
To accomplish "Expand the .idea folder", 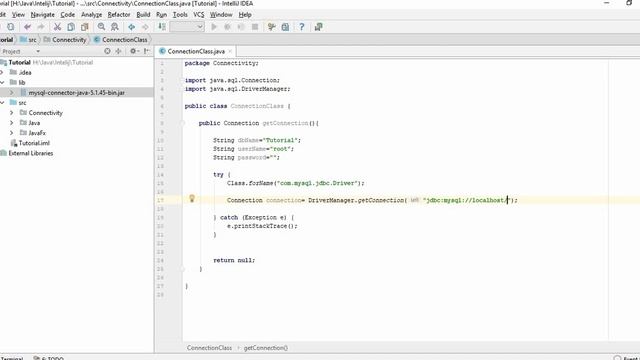I will pyautogui.click(x=2, y=72).
